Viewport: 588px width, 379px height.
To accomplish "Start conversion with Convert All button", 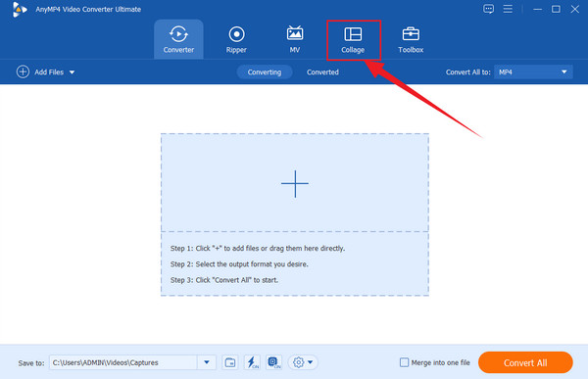I will point(525,362).
